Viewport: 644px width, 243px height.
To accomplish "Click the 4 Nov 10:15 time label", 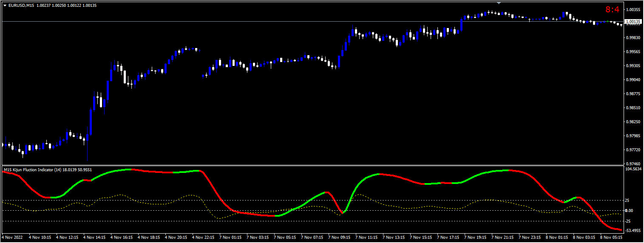I will 41,237.
